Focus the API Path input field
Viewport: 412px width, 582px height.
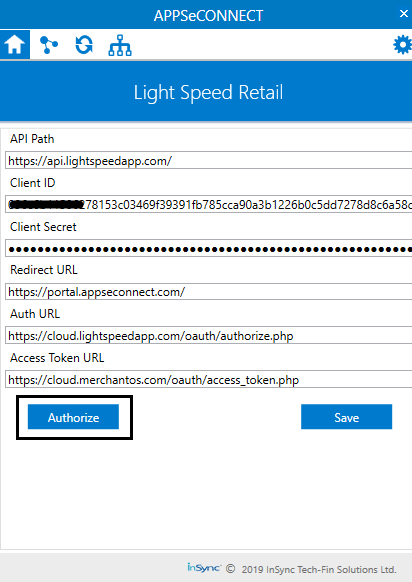(x=209, y=160)
